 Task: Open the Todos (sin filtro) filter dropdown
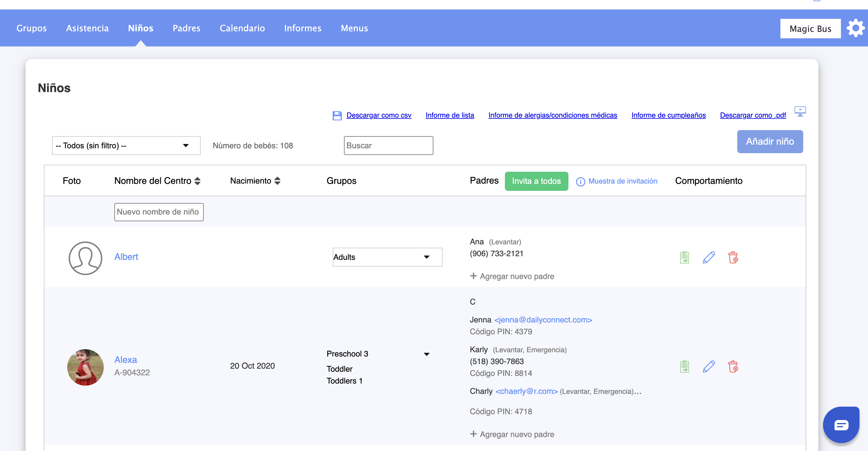point(126,146)
